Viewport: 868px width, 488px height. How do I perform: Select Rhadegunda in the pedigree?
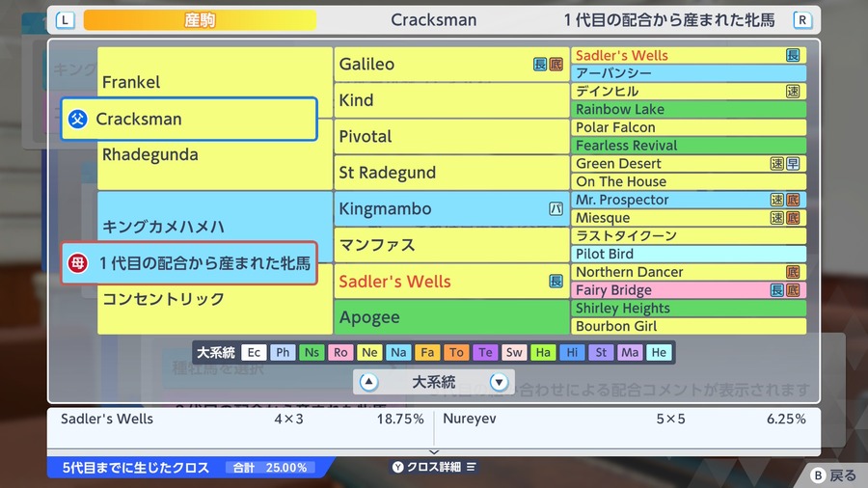click(x=150, y=154)
